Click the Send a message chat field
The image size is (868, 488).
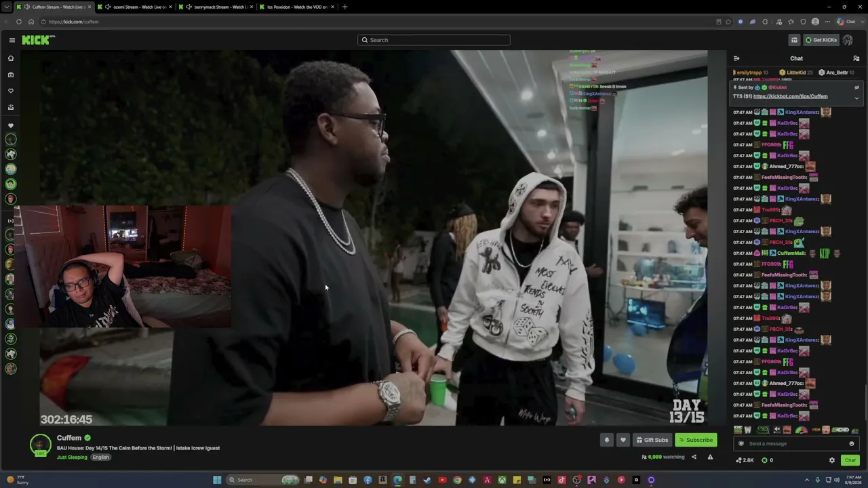(x=796, y=443)
